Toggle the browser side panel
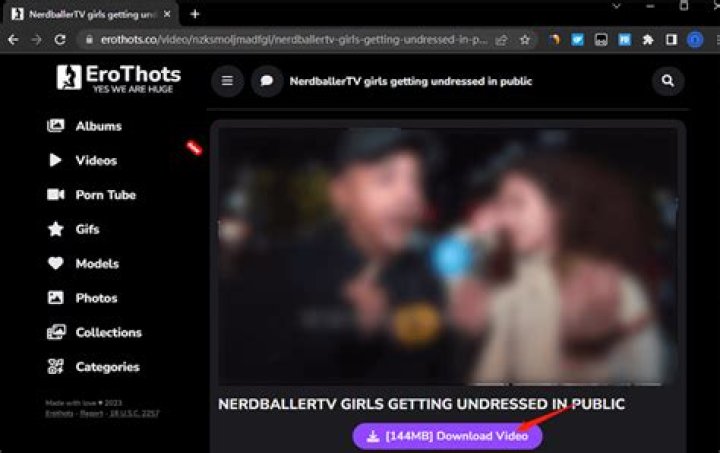This screenshot has height=453, width=720. 671,40
